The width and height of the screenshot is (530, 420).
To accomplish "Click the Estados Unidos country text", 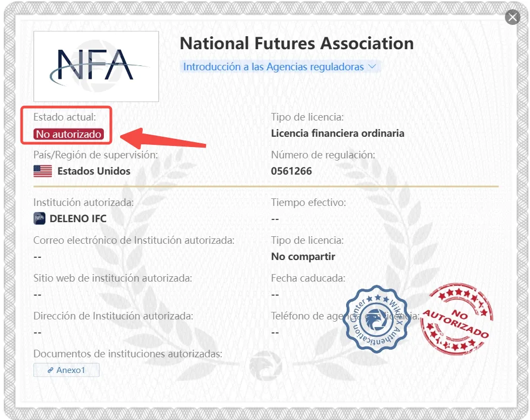I will point(94,171).
